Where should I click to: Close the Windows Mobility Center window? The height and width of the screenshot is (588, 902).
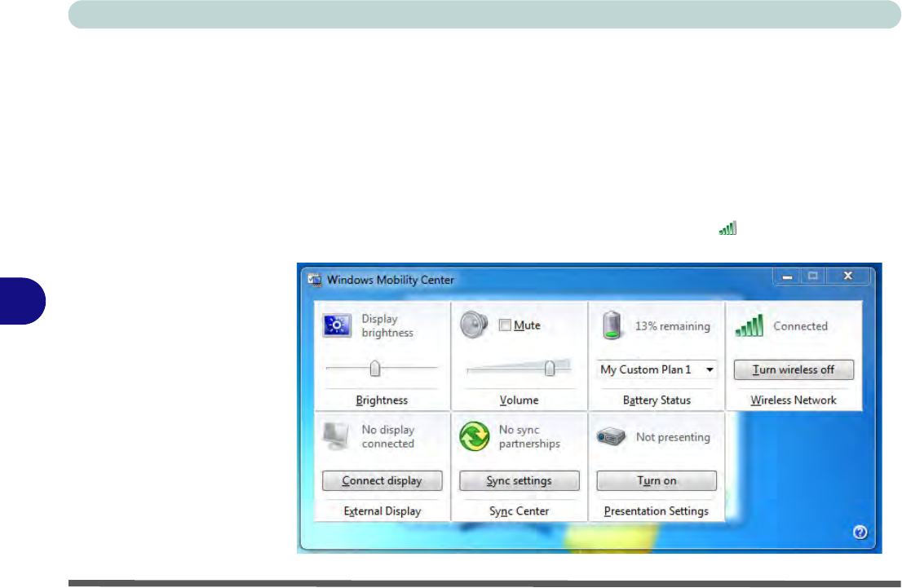point(848,276)
